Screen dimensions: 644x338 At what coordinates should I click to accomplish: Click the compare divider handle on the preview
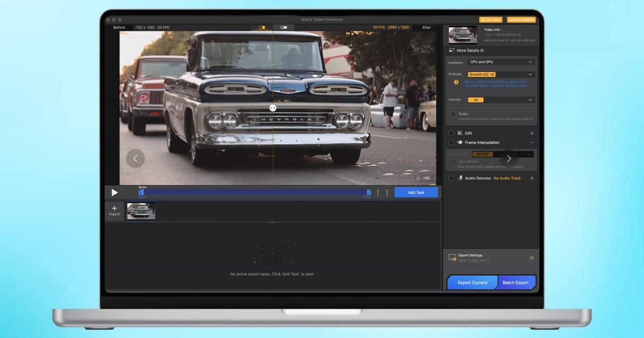[273, 108]
